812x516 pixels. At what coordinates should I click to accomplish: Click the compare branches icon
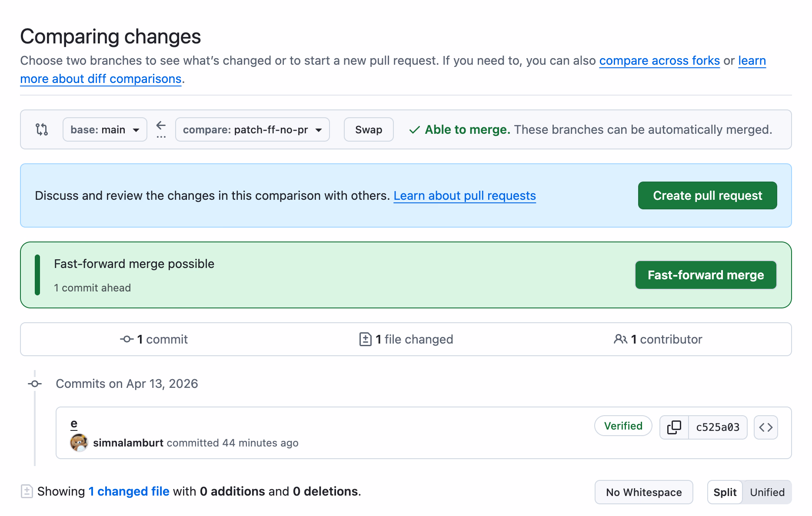click(42, 129)
